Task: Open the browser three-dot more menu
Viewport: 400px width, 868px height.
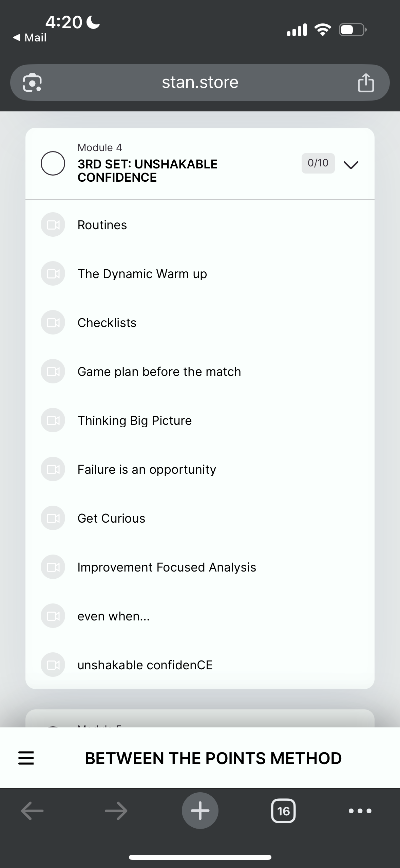Action: coord(360,811)
